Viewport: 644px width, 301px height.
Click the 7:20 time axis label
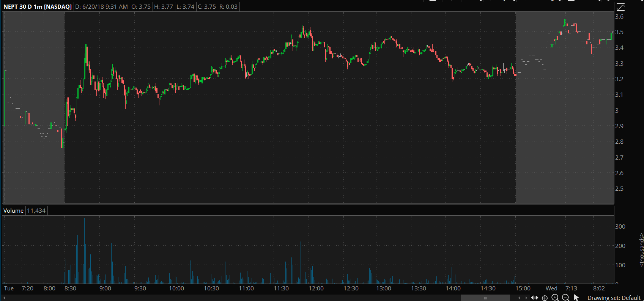tap(28, 288)
